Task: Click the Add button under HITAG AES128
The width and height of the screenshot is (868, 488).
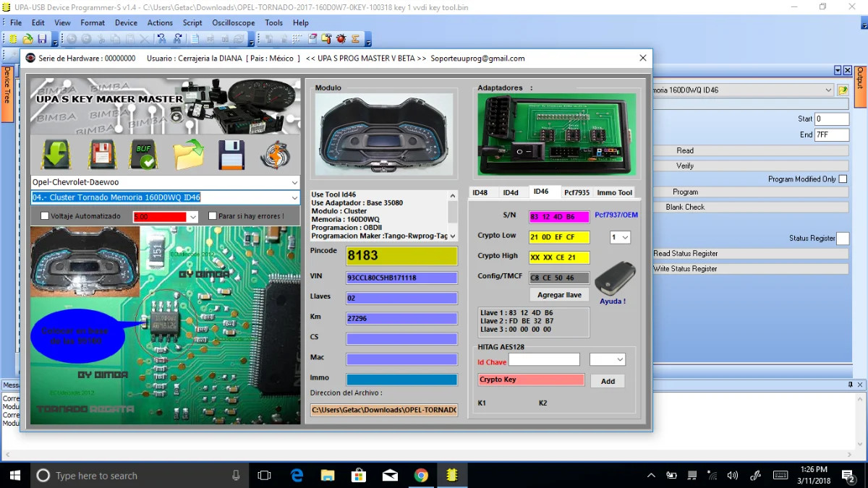Action: click(608, 381)
